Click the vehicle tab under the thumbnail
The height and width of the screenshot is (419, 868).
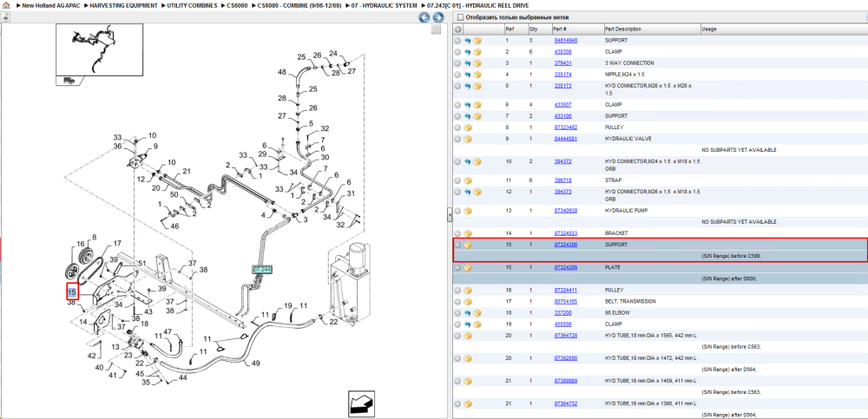coord(69,81)
